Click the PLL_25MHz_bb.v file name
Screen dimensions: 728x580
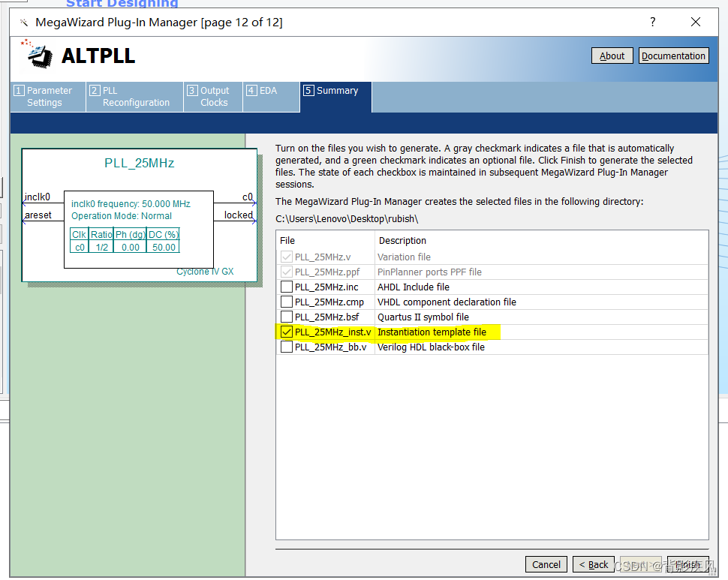[330, 347]
